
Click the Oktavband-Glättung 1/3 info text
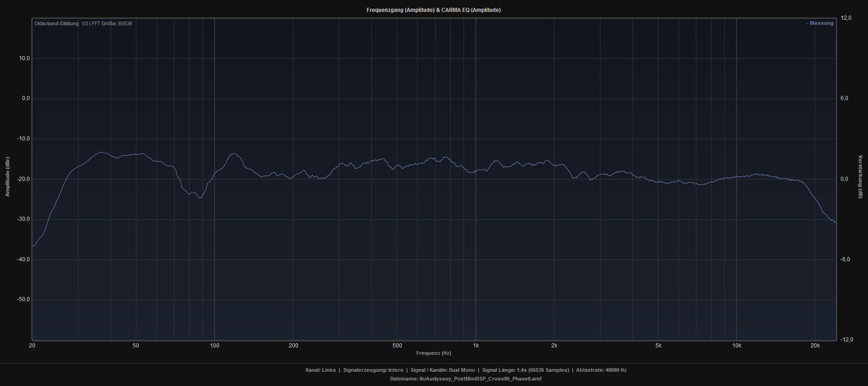point(83,23)
